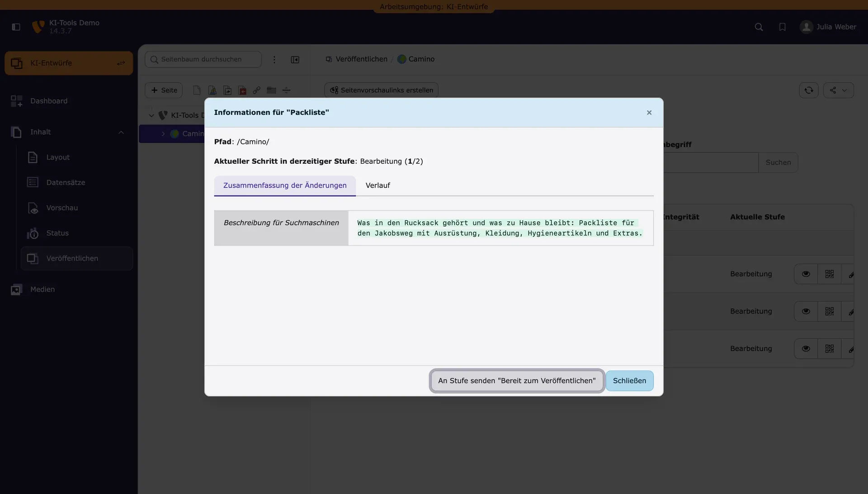Close the Packliste information dialog
This screenshot has height=494, width=868.
tap(649, 113)
